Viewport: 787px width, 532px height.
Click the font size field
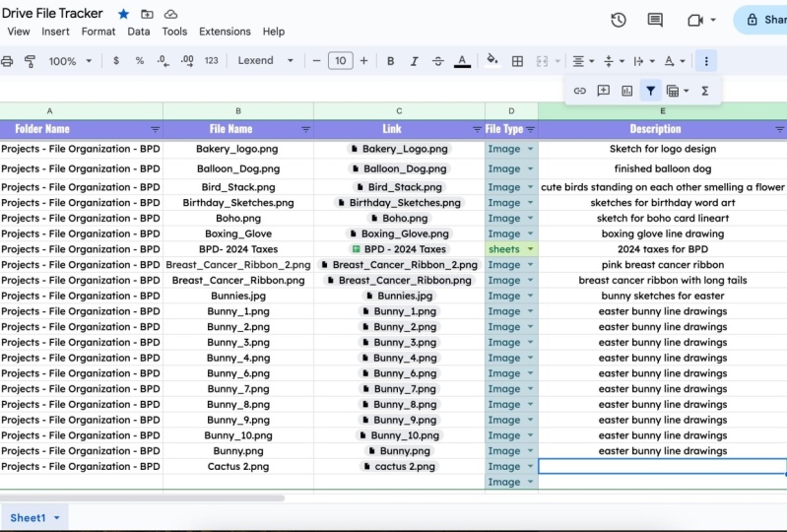coord(340,61)
